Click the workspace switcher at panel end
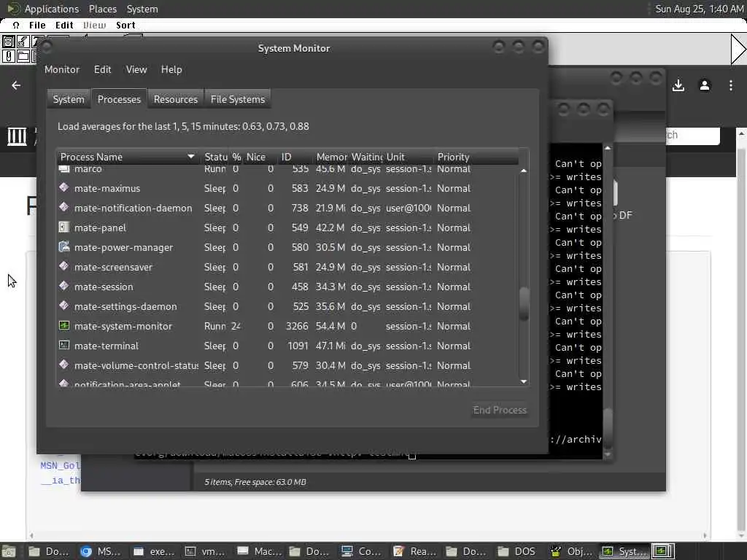This screenshot has width=747, height=560. (662, 551)
